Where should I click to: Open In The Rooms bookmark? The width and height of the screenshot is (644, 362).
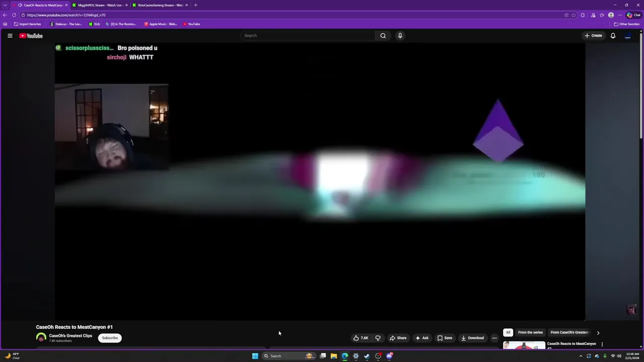point(121,24)
